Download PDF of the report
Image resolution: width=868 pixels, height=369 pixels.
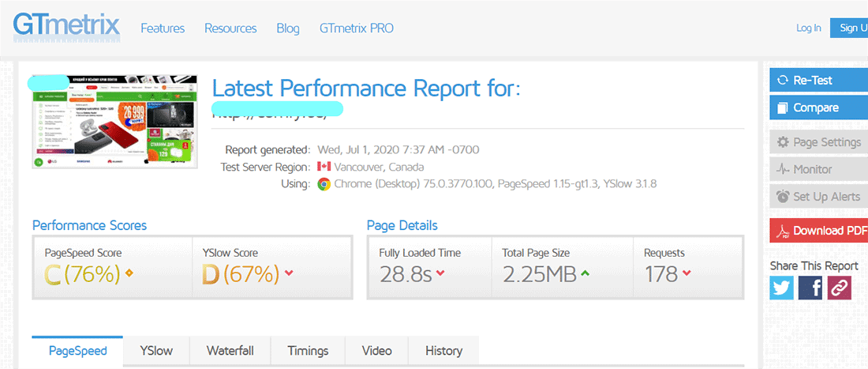(819, 231)
